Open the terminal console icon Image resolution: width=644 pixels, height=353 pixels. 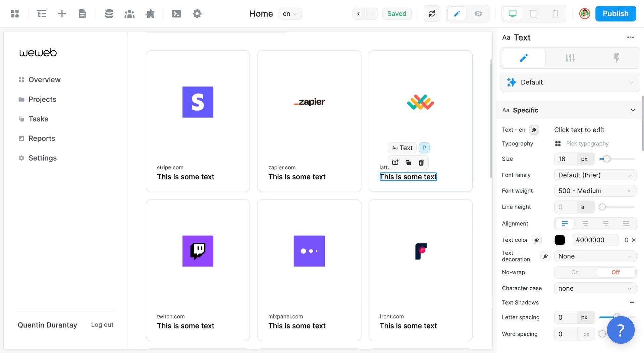coord(177,14)
